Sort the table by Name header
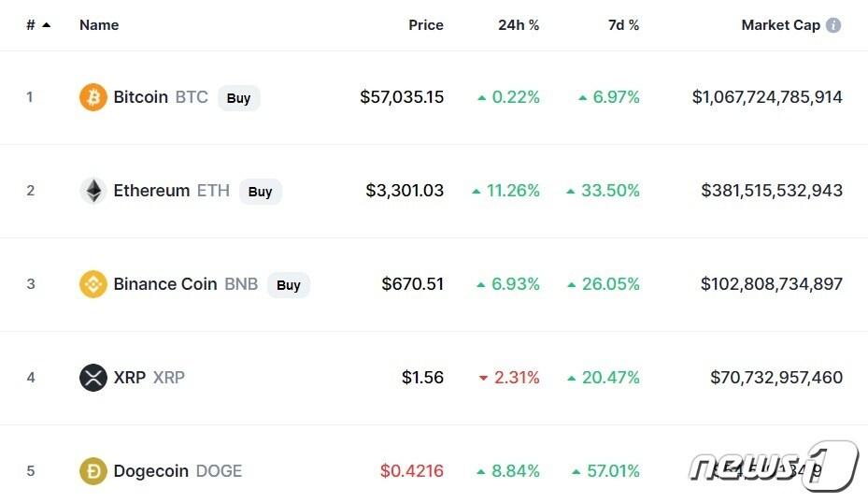Screen dimensions: 868x503 (x=99, y=25)
